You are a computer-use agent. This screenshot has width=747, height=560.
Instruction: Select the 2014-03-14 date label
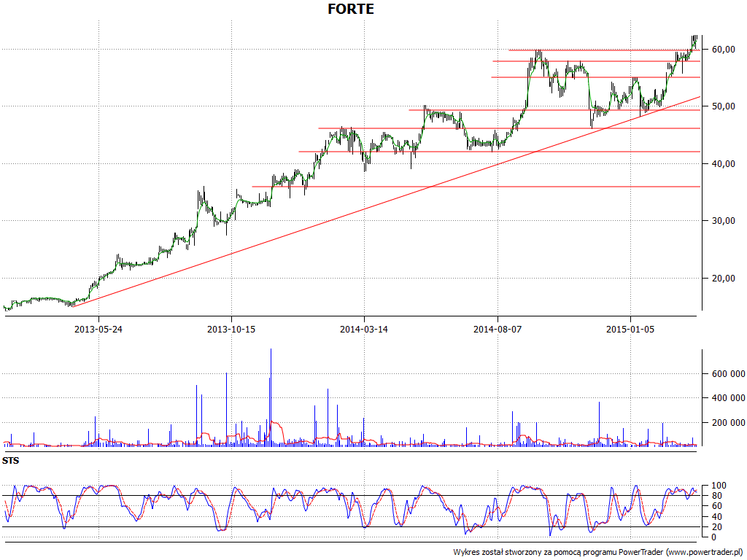[364, 329]
